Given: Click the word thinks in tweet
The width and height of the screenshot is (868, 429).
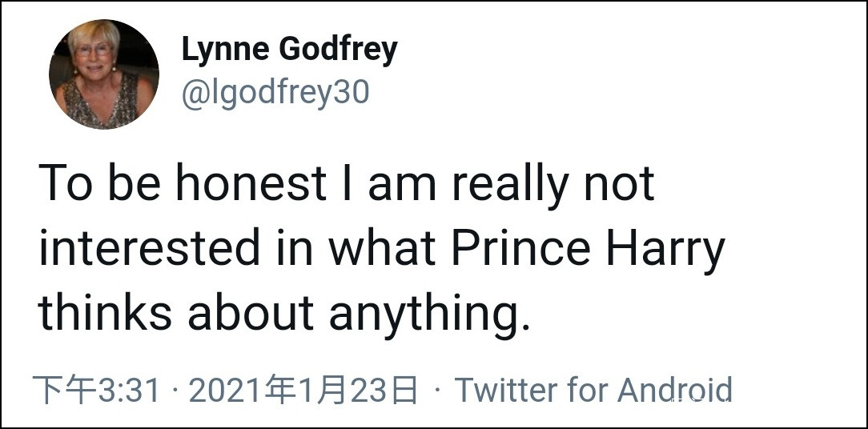Looking at the screenshot, I should pyautogui.click(x=105, y=313).
